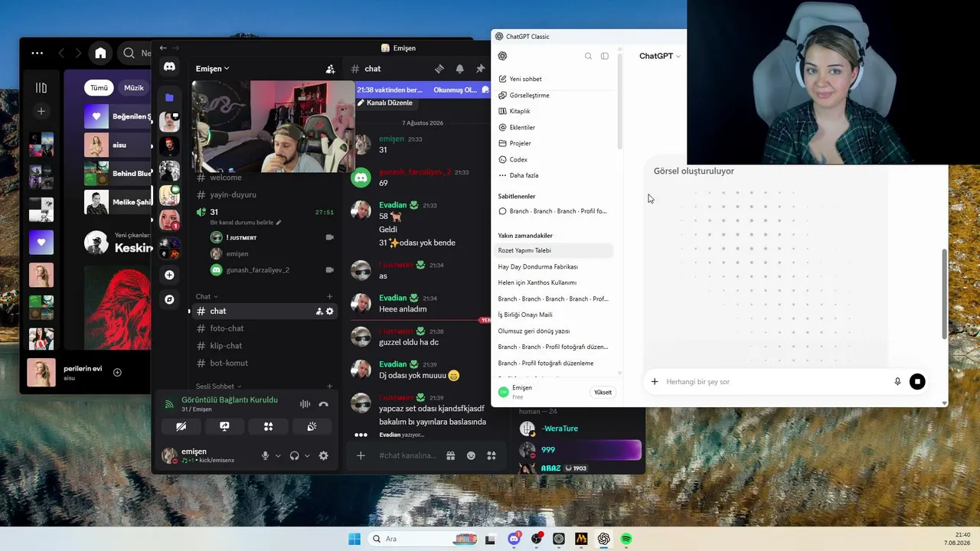Click ChatGPT plus attach button

(655, 381)
